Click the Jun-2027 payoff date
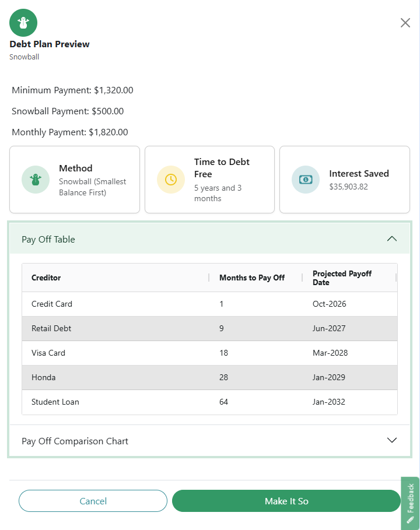Screen dimensions: 420x530 point(329,328)
